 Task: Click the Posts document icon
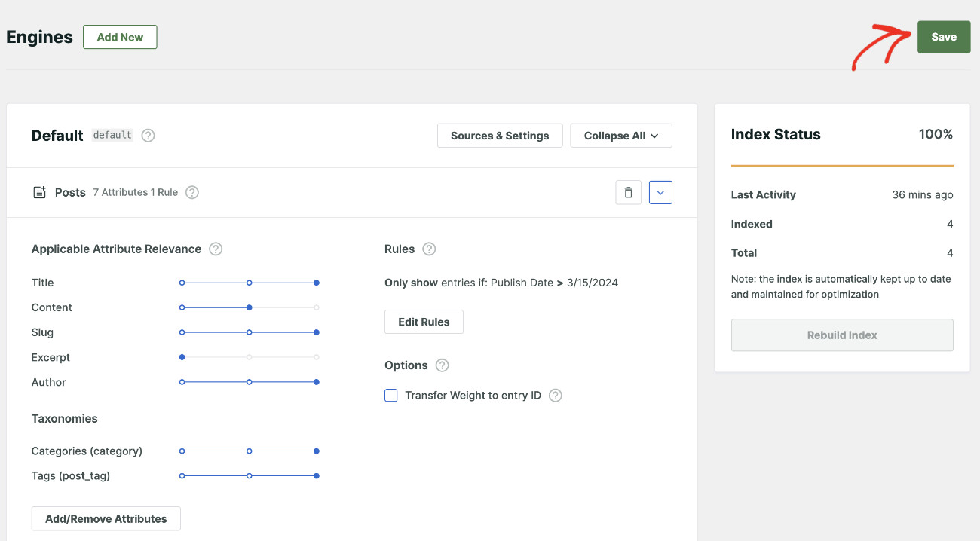(39, 192)
